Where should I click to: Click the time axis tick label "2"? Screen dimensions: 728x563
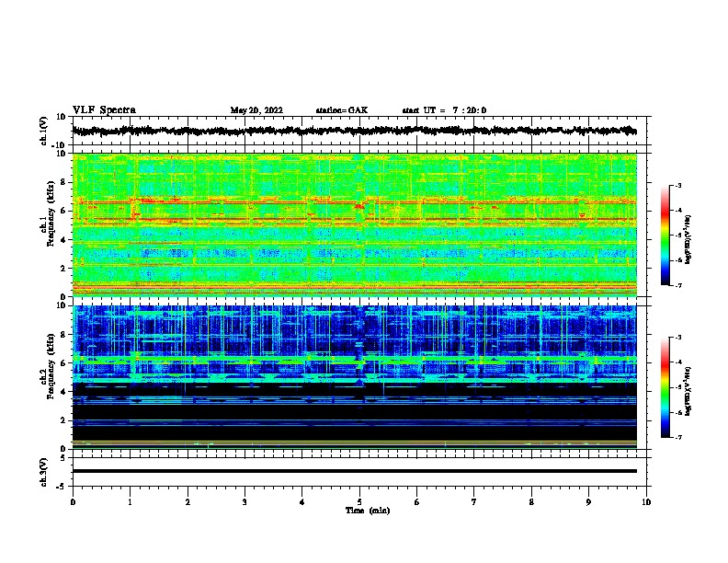point(188,502)
